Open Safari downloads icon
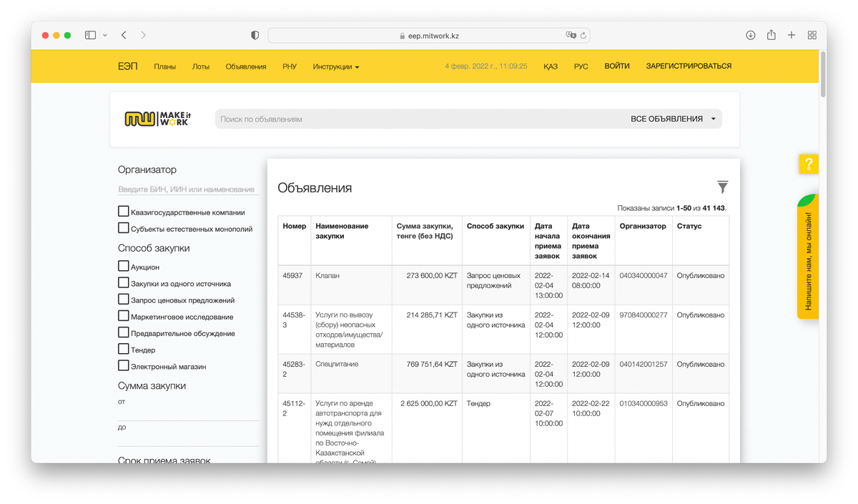Screen dimensions: 858x504 coord(749,34)
